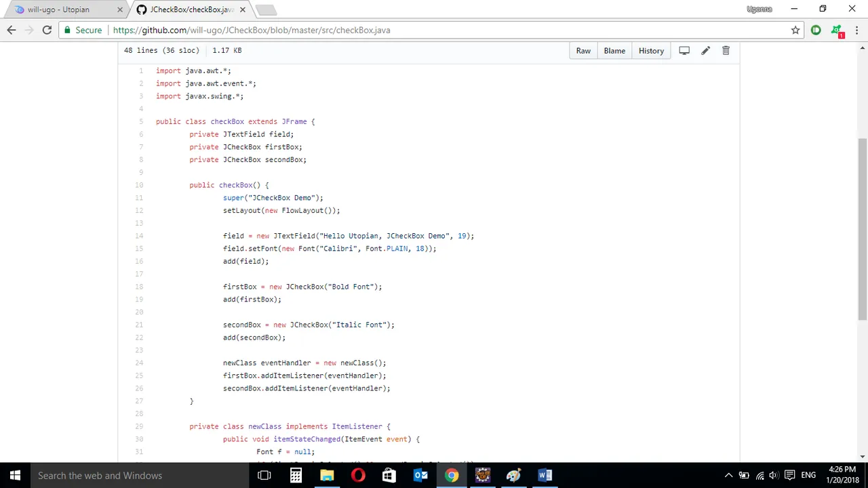The width and height of the screenshot is (868, 488).
Task: Click the page vertical scrollbar thumb
Action: (x=862, y=229)
